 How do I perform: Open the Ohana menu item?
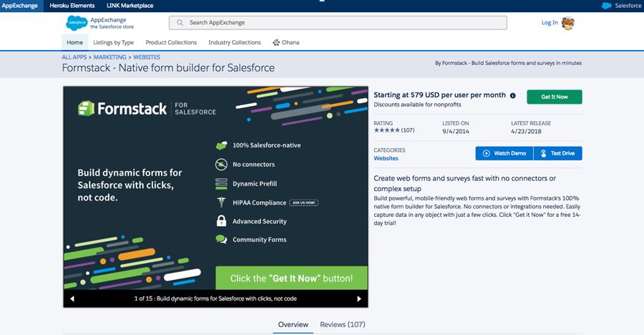click(286, 42)
